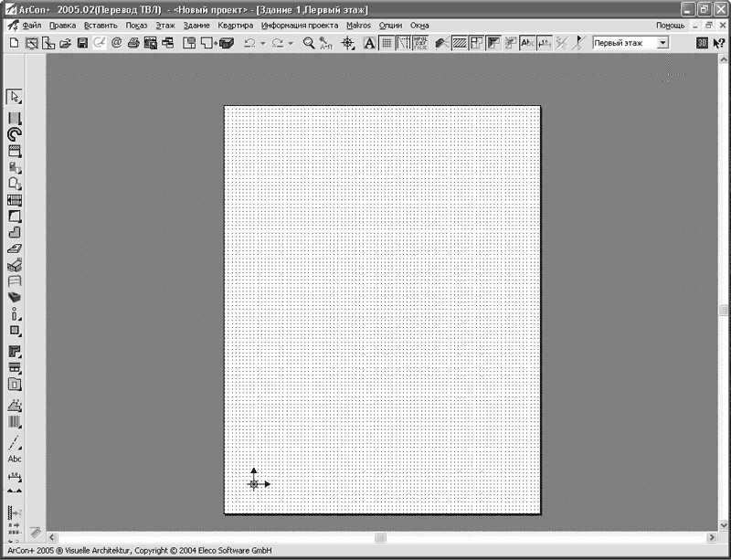Click the horizontal scrollbar thumb
This screenshot has width=731, height=560.
[x=380, y=537]
